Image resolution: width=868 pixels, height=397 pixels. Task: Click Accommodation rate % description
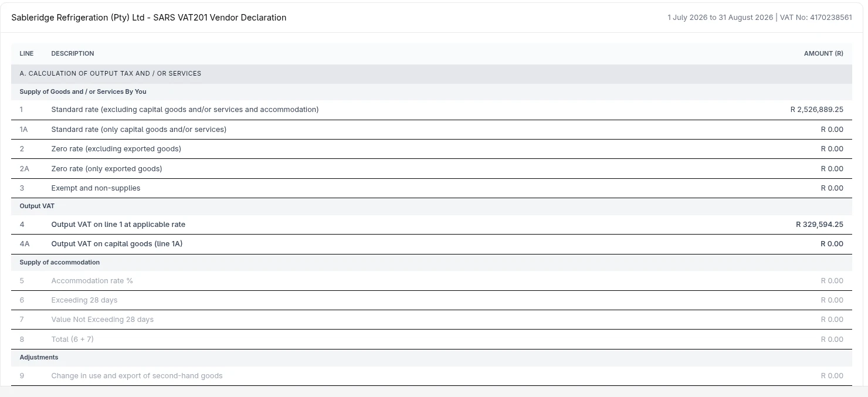point(92,281)
